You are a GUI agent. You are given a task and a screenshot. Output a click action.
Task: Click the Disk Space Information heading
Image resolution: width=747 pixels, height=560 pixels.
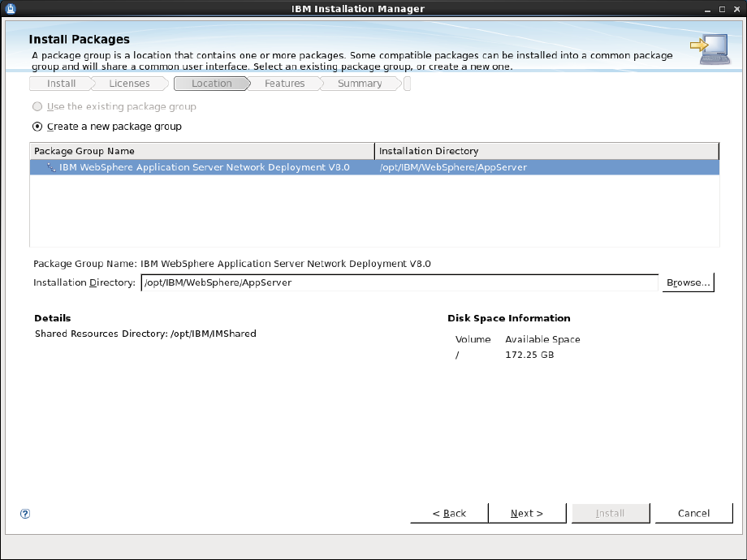point(509,318)
